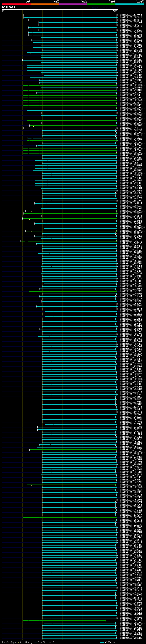Select hit label UniRef100_Q1VAB3
This screenshot has height=644, width=146.
[131, 545]
